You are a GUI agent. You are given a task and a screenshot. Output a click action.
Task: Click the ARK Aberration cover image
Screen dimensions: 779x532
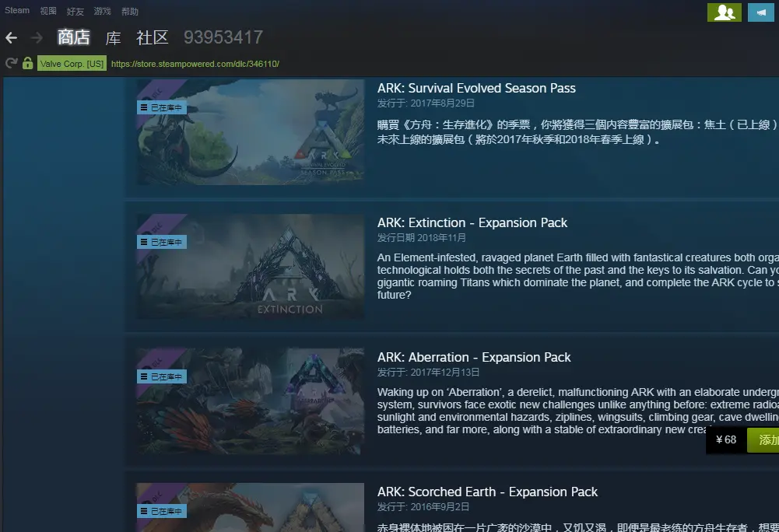[x=251, y=401]
